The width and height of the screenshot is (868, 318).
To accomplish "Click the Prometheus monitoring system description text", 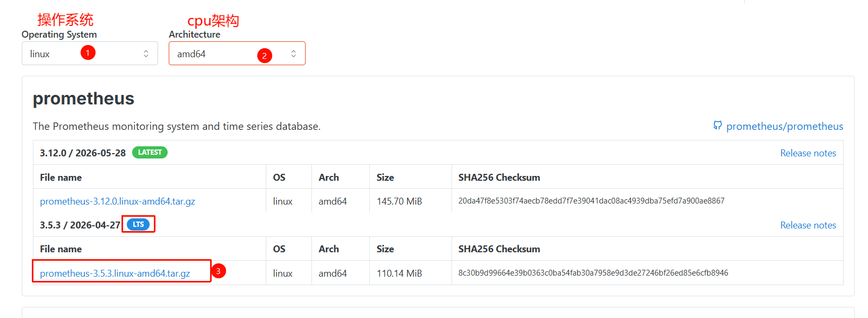I will 177,126.
